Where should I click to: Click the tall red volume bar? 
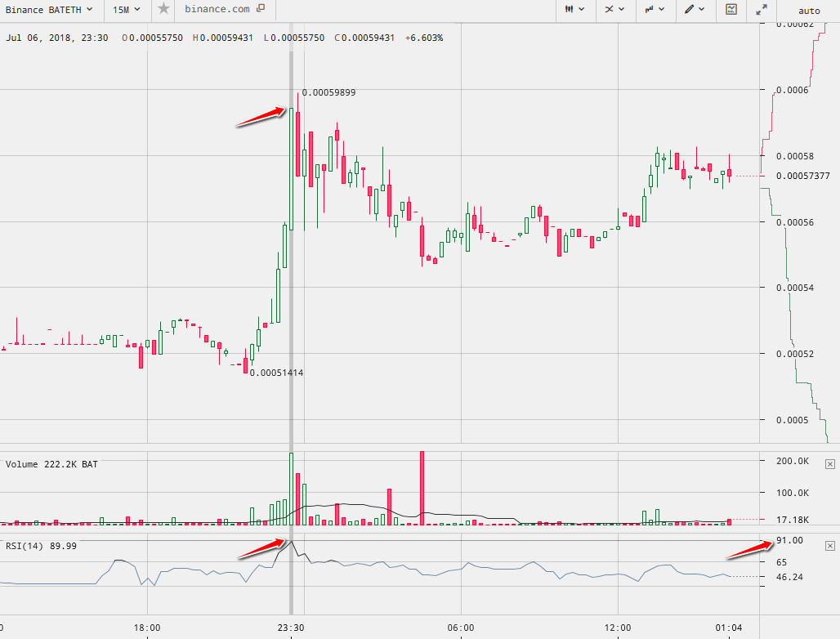(422, 487)
